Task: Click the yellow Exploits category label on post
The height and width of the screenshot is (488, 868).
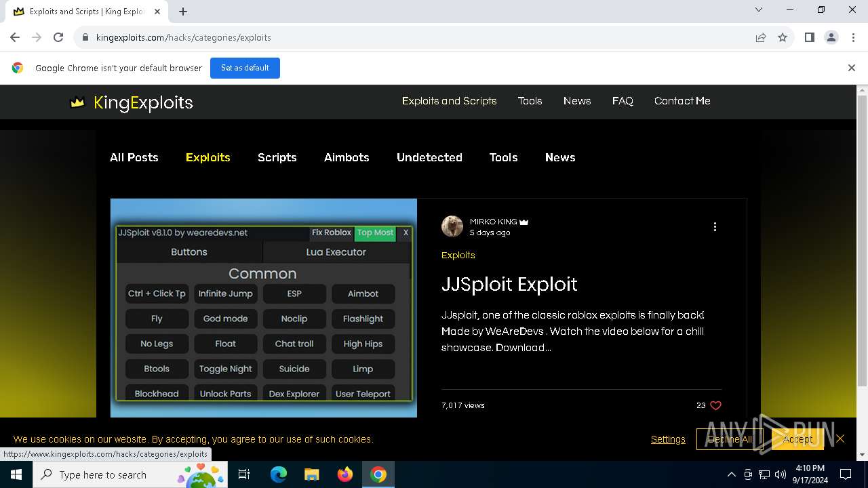Action: [458, 256]
